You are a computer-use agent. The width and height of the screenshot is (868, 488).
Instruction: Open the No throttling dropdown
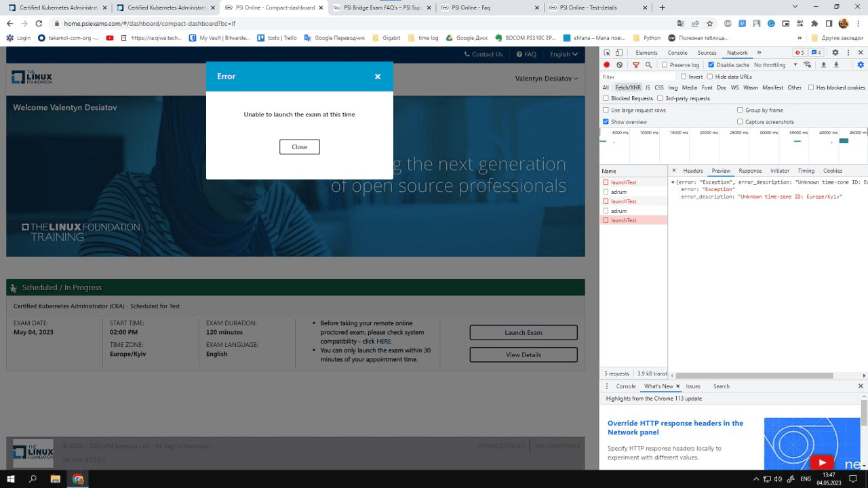click(x=773, y=65)
